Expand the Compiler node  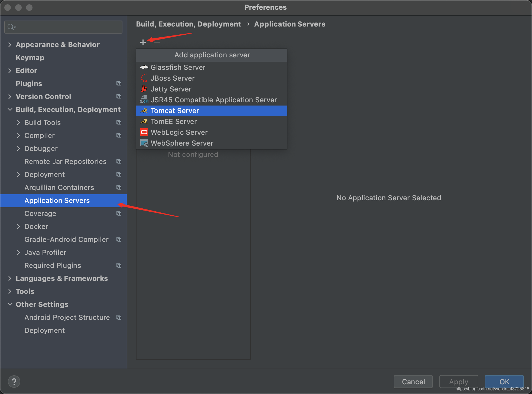18,136
